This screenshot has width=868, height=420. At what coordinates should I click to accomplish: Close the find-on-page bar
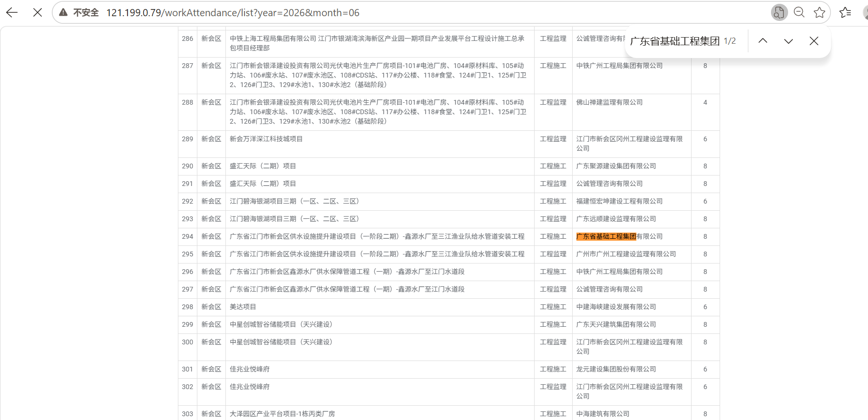coord(814,41)
